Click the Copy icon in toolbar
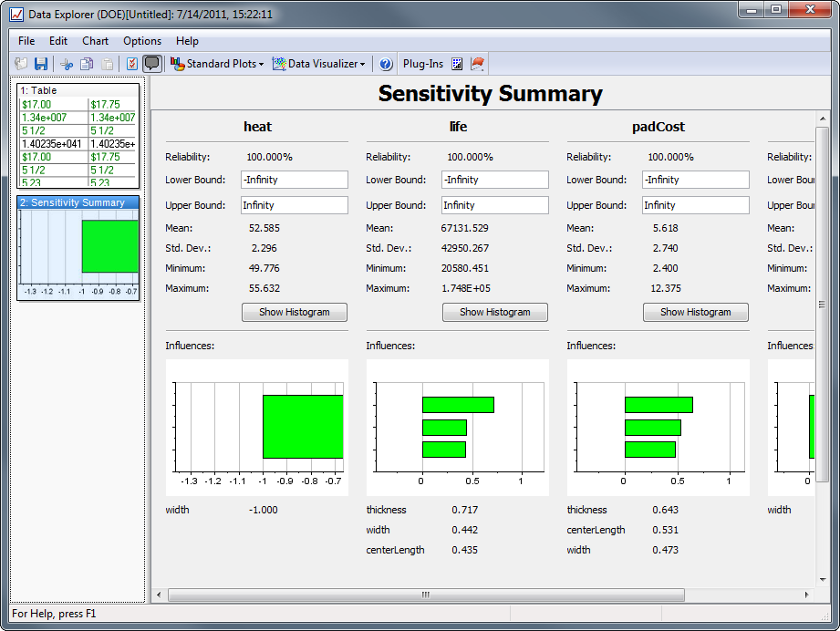 pos(87,64)
